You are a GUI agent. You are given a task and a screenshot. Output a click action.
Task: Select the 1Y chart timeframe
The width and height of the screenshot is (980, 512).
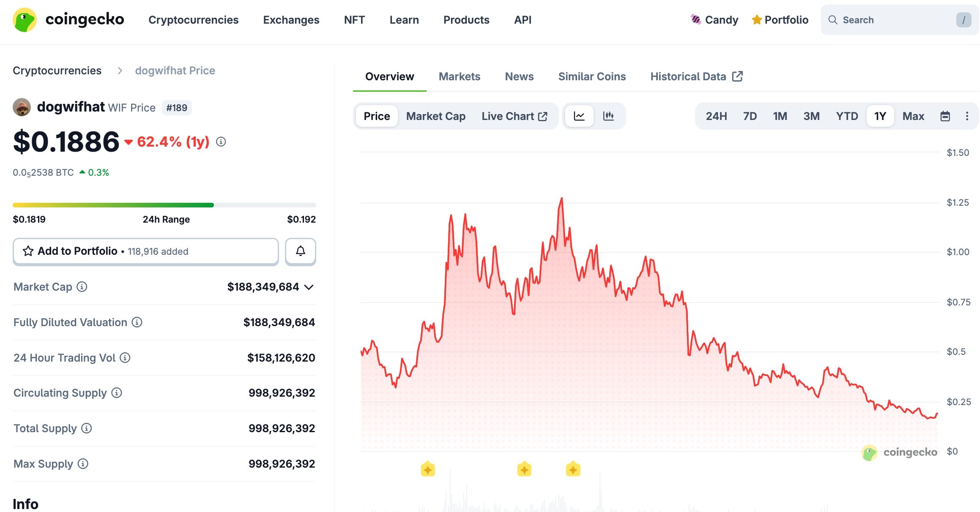880,116
